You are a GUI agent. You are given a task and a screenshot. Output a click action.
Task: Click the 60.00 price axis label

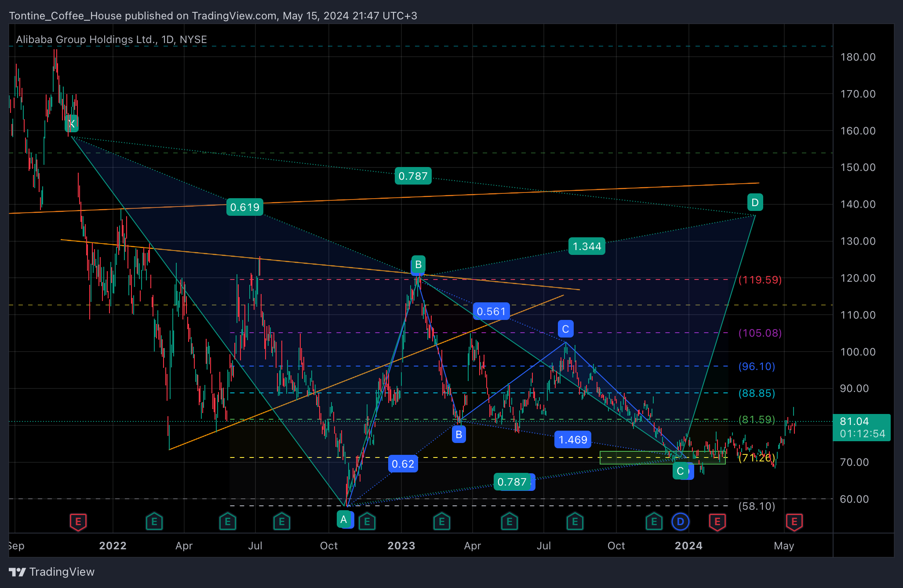(x=854, y=499)
